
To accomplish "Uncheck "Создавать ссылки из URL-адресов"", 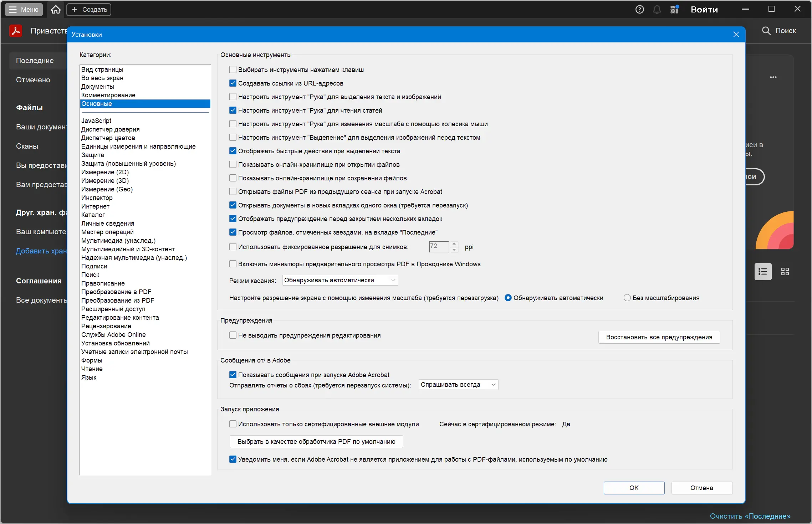I will point(233,83).
